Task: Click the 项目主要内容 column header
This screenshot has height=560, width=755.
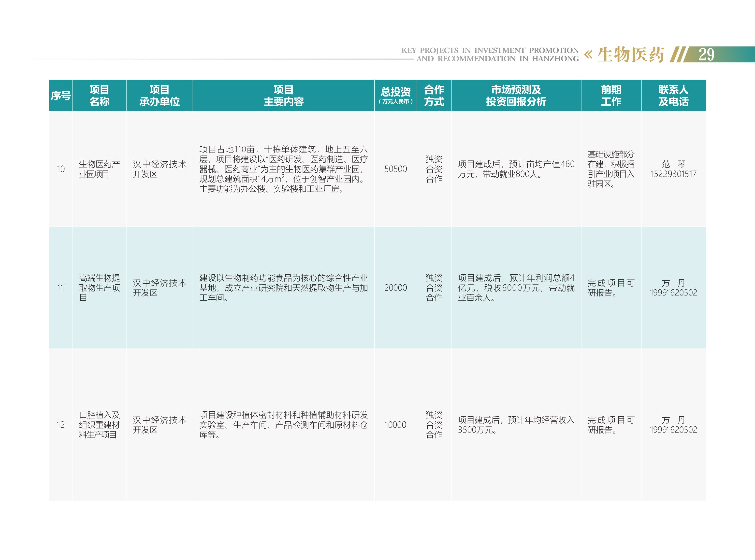Action: coord(284,96)
